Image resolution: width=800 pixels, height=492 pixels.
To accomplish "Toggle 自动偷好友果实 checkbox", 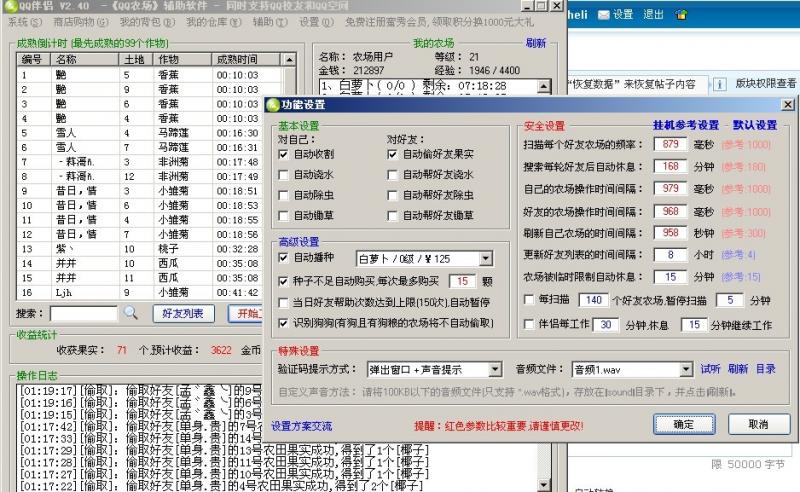I will 392,154.
